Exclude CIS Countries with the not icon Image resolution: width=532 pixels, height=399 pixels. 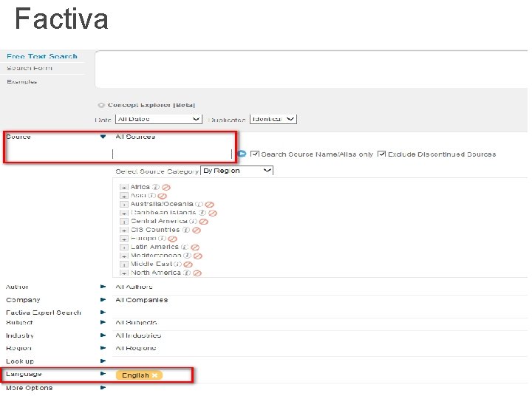click(197, 231)
